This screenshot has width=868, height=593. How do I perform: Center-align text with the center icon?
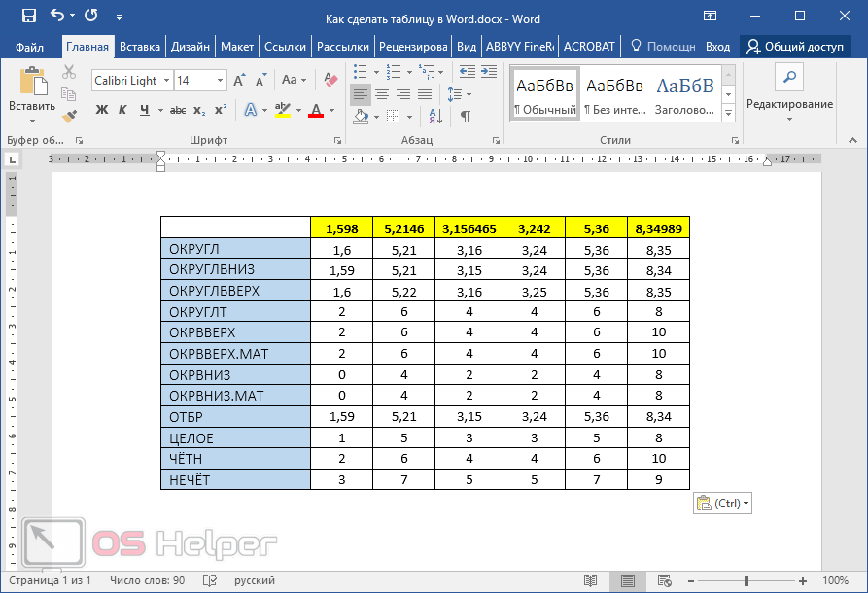point(381,94)
